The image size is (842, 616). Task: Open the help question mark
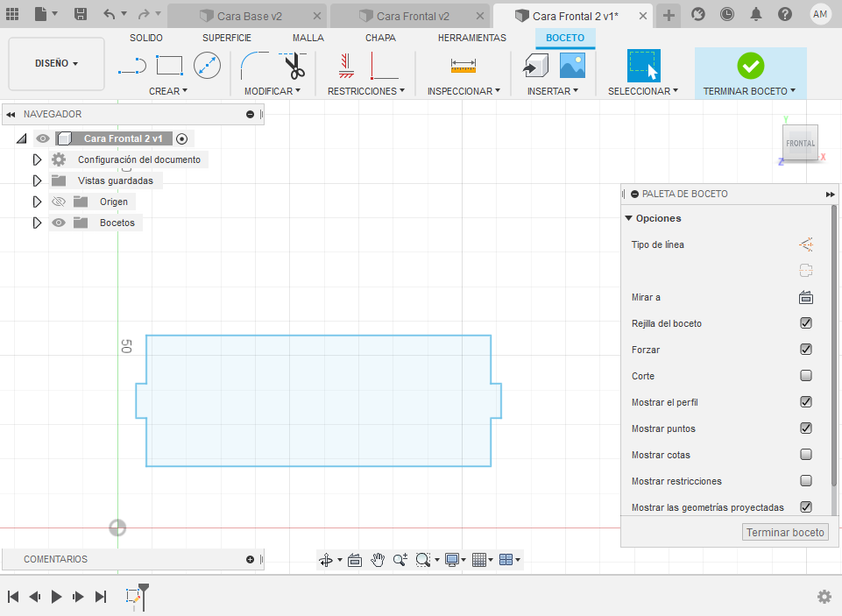point(785,14)
